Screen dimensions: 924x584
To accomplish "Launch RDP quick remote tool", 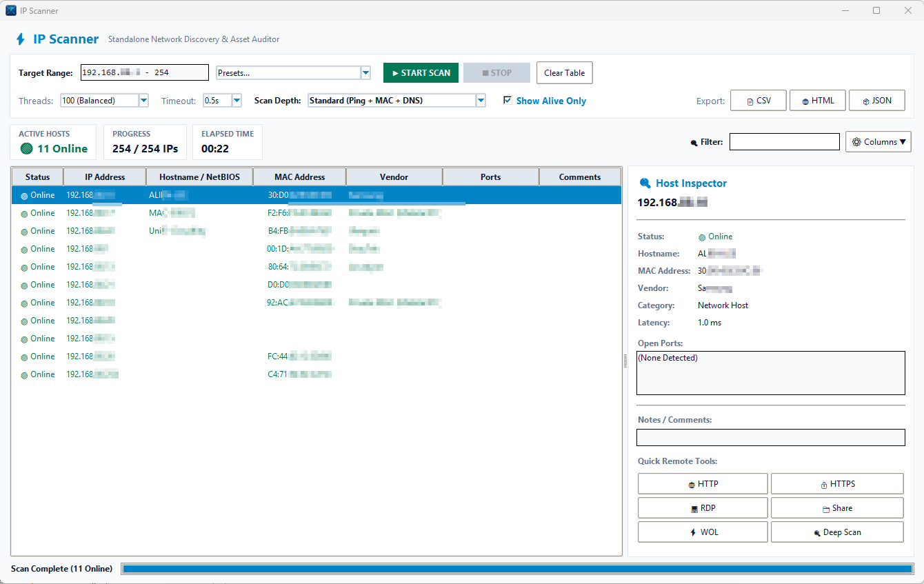I will [x=703, y=508].
